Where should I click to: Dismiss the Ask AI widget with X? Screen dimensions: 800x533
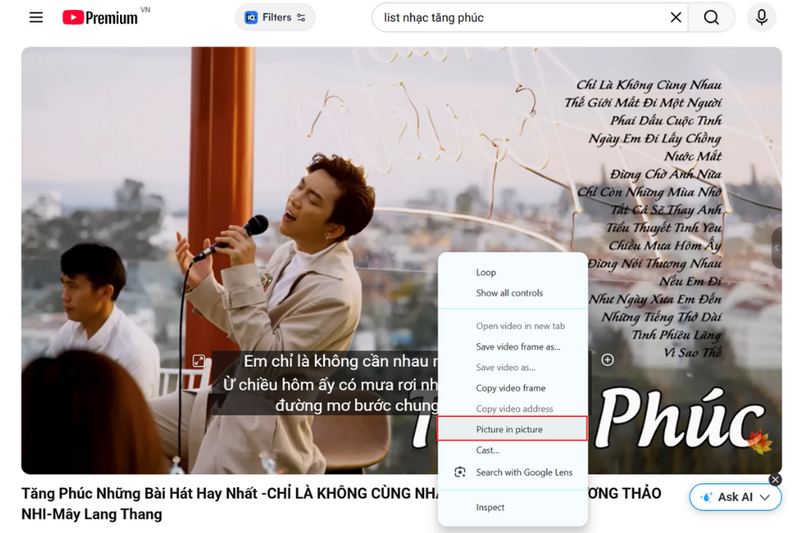coord(775,479)
